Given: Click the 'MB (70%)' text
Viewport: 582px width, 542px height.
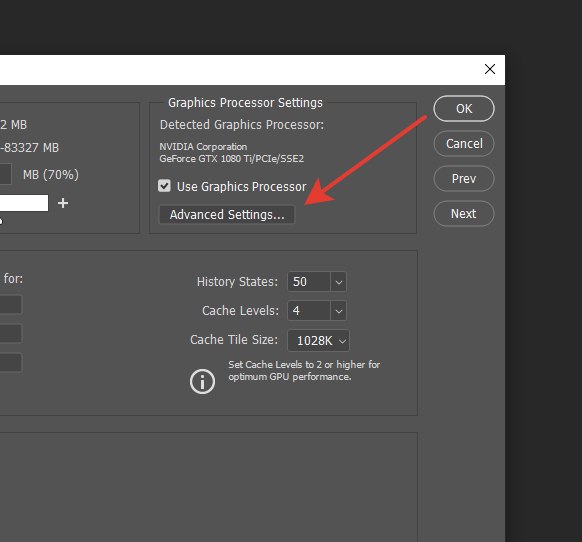Looking at the screenshot, I should point(51,174).
